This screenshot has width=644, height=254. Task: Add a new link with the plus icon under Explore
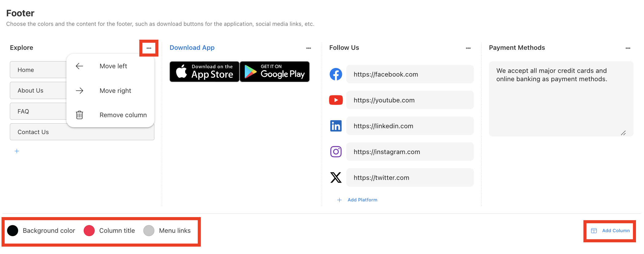coord(17,151)
